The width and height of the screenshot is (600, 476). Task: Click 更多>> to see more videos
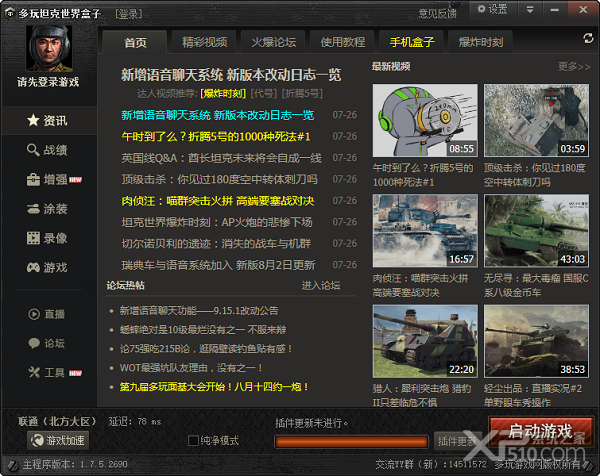pos(574,67)
